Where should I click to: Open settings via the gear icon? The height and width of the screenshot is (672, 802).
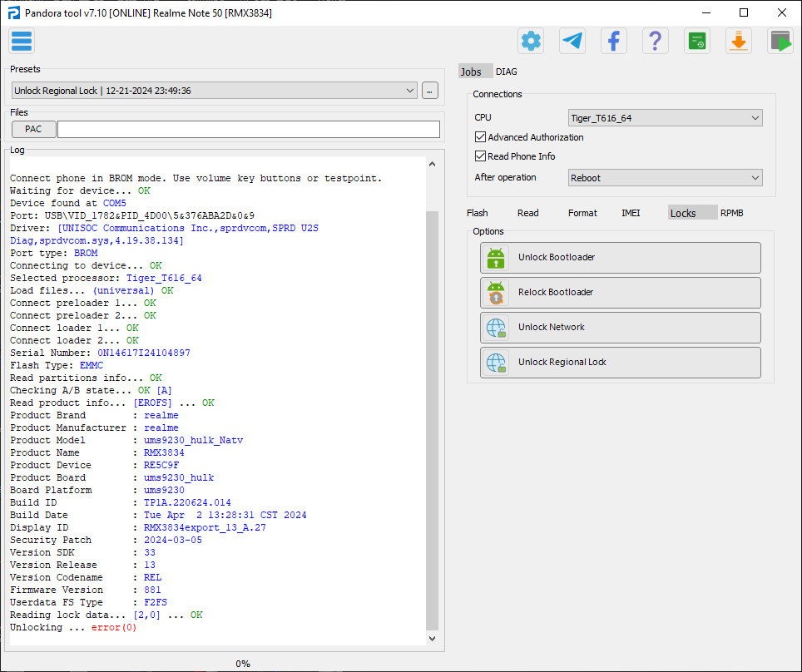531,41
